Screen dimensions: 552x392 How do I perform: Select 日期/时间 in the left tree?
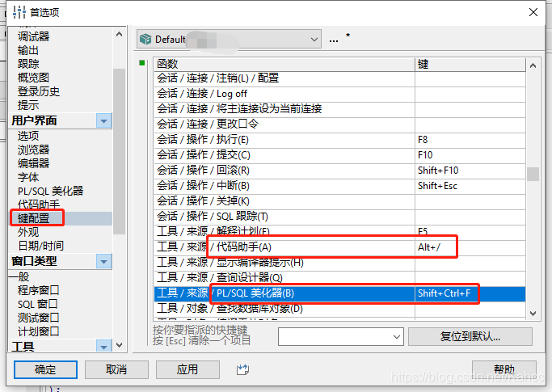[40, 246]
